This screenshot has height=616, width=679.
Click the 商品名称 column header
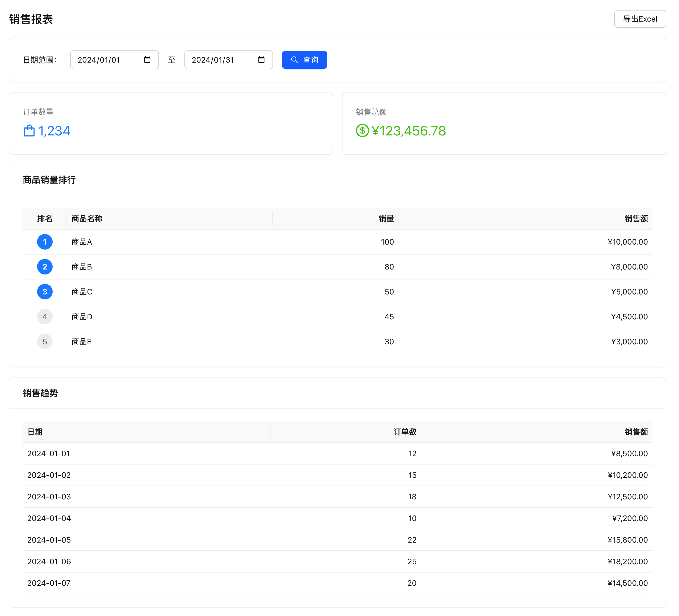click(87, 219)
